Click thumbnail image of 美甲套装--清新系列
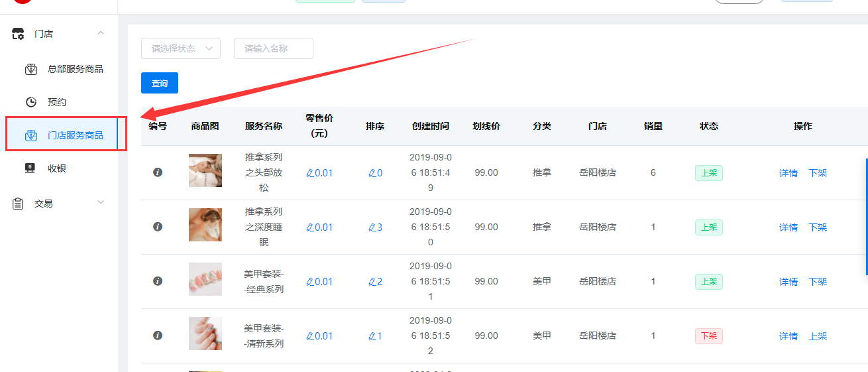 [x=205, y=334]
